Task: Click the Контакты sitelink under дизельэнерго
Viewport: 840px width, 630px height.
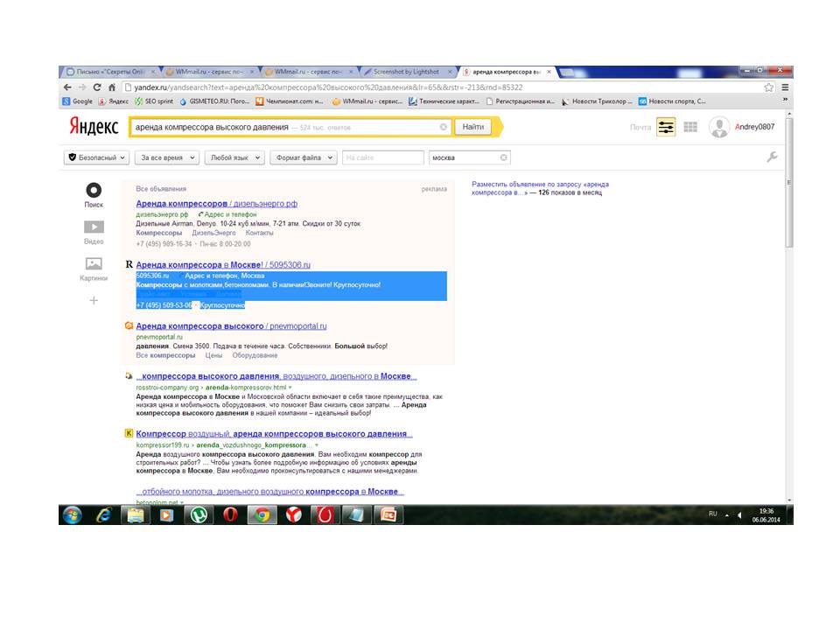Action: (259, 233)
